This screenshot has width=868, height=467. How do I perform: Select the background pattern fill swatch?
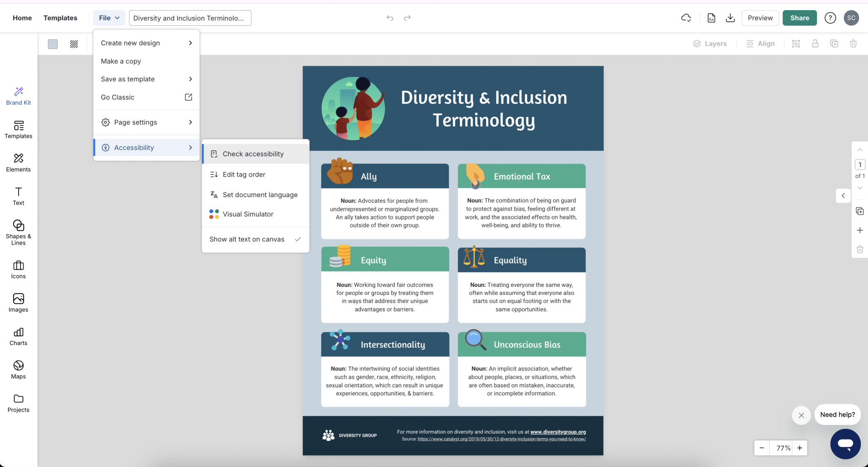[x=74, y=44]
